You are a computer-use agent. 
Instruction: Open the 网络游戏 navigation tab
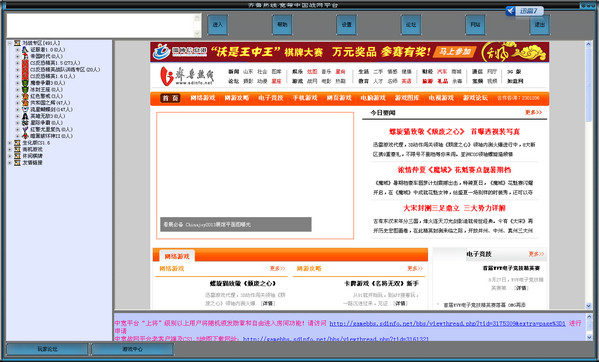(x=203, y=98)
